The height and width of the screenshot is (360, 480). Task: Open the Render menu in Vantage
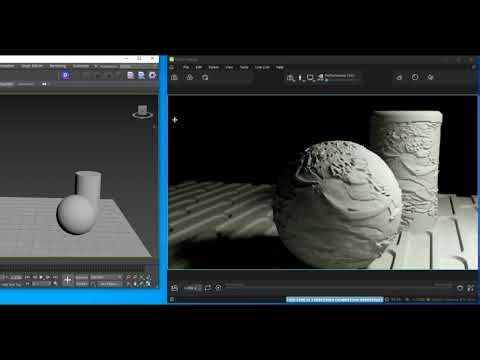tap(214, 67)
